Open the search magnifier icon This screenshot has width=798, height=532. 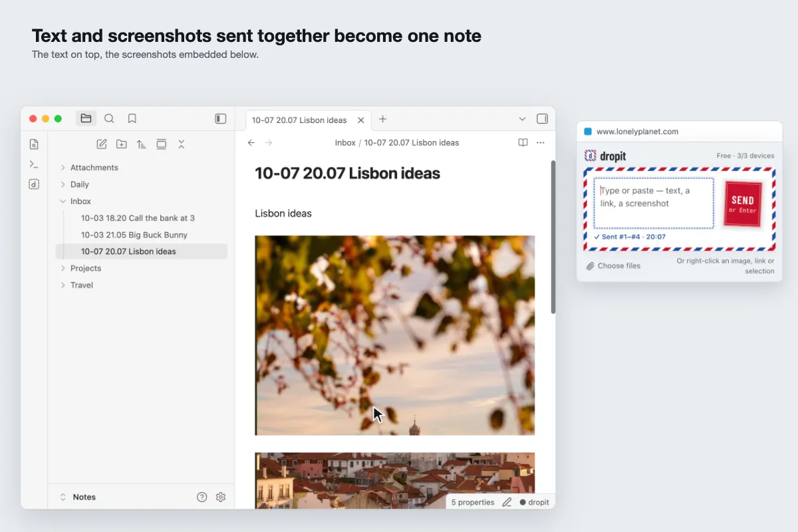(x=109, y=118)
